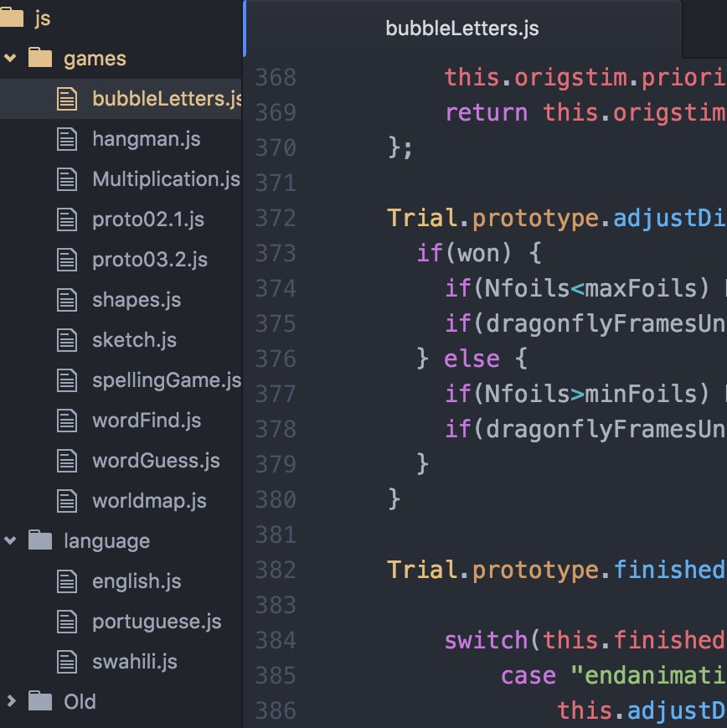Click the wordFind.js file icon
The width and height of the screenshot is (727, 728).
click(x=67, y=421)
